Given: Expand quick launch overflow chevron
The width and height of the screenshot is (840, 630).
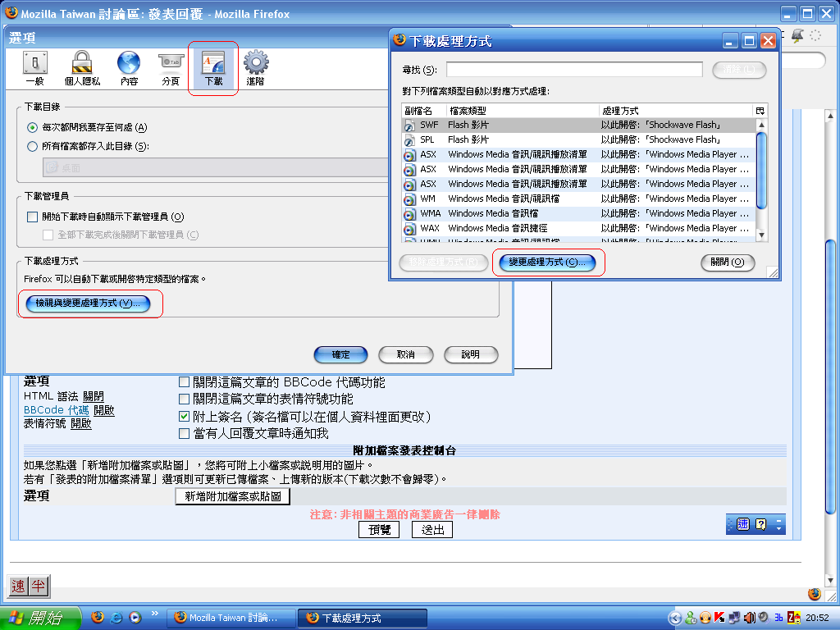Looking at the screenshot, I should [x=155, y=613].
